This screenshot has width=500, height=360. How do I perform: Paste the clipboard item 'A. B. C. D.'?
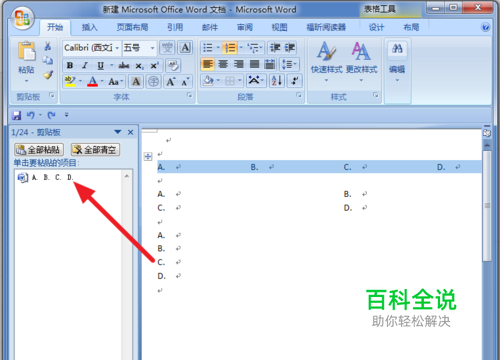pos(68,178)
